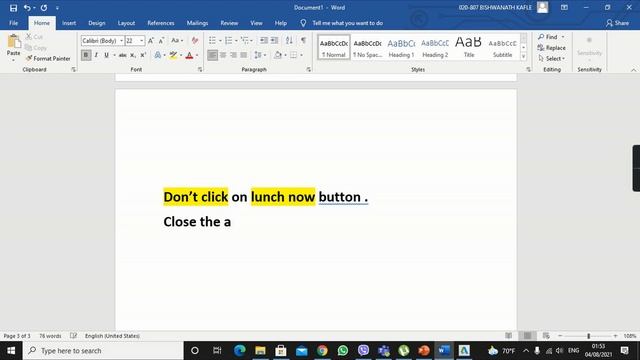Open Google Chrome from the taskbar
This screenshot has height=360, width=640.
pos(322,351)
